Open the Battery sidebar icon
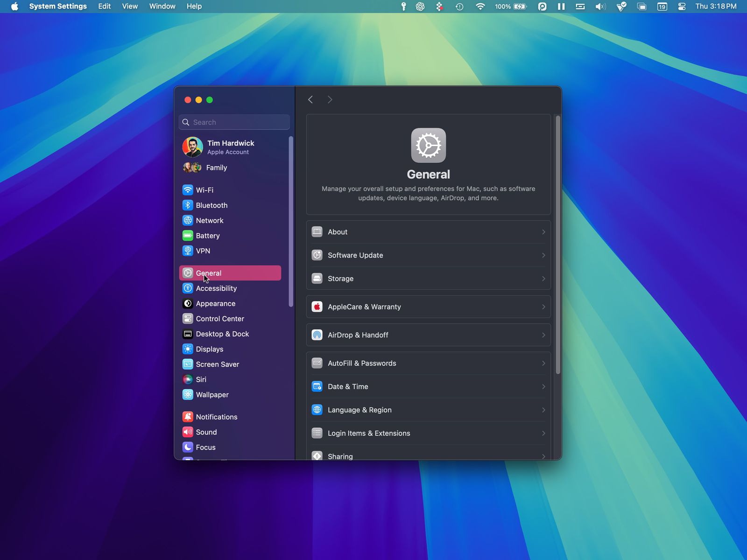The height and width of the screenshot is (560, 747). tap(188, 236)
